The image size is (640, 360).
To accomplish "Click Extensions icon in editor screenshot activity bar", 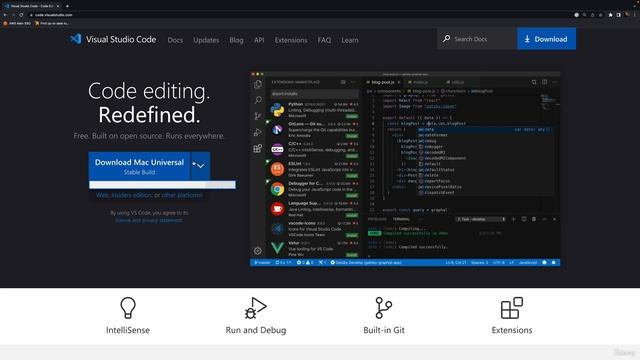I will pos(258,148).
